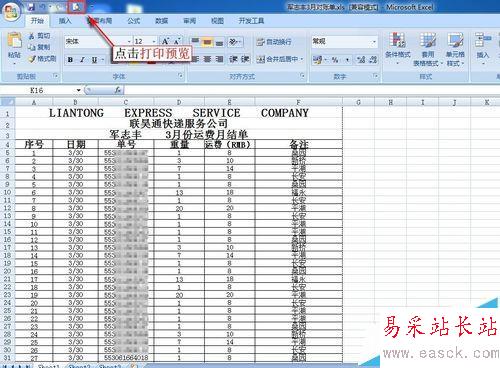Viewport: 500px width, 368px height.
Task: Open the 开发工具 ribbon tab
Action: 251,21
